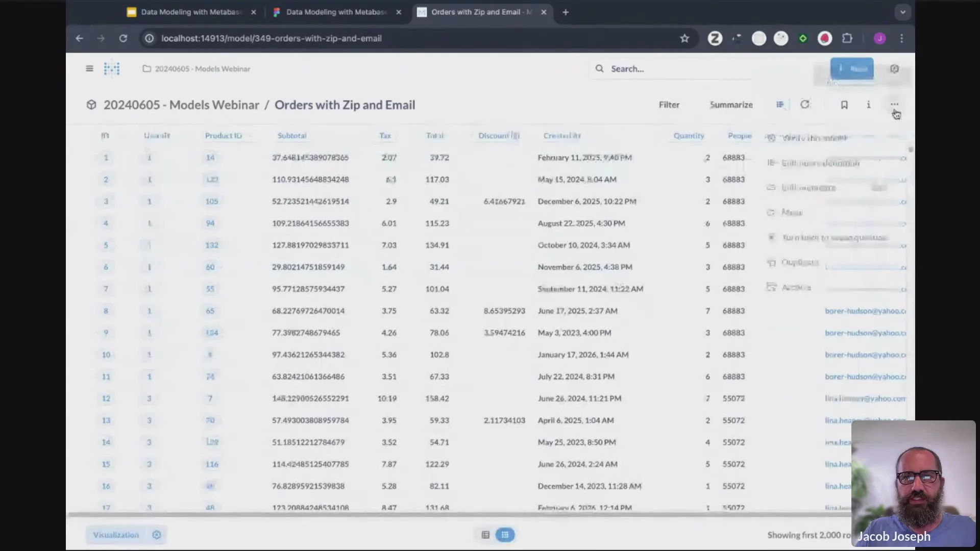Switch to table grid view toggle
This screenshot has height=551, width=980.
coord(505,535)
